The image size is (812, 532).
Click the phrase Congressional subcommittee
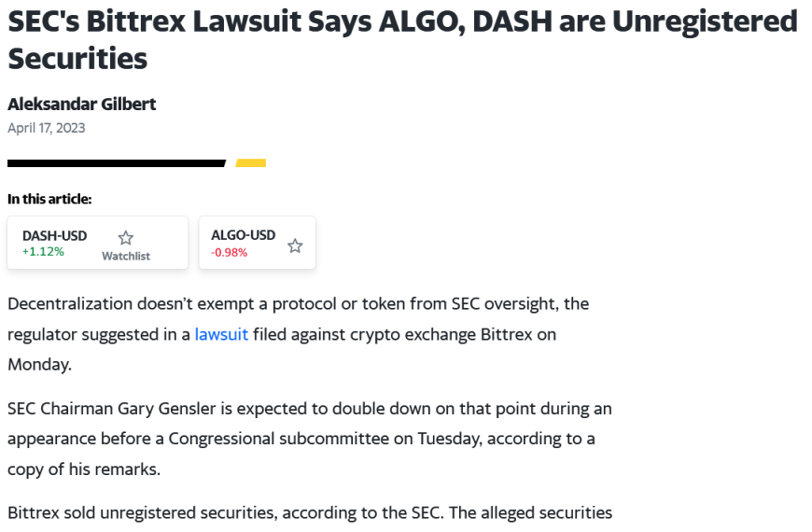pos(279,440)
